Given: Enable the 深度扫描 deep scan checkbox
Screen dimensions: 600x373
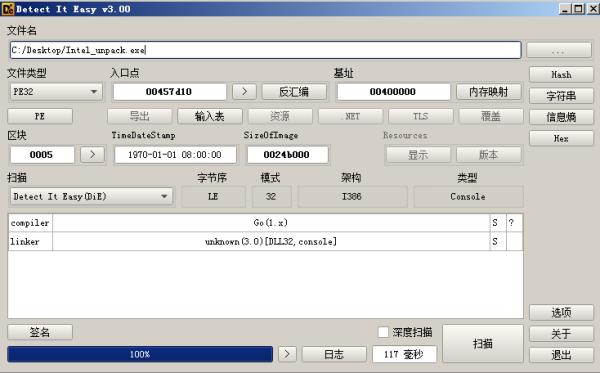Looking at the screenshot, I should tap(383, 332).
